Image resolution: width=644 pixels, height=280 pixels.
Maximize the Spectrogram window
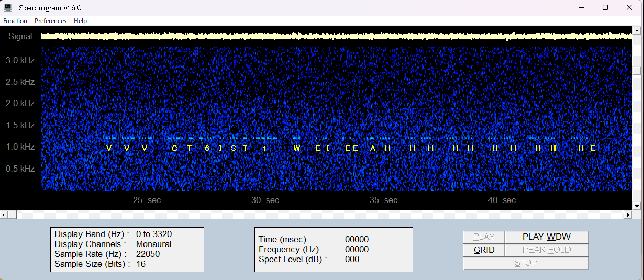click(605, 8)
